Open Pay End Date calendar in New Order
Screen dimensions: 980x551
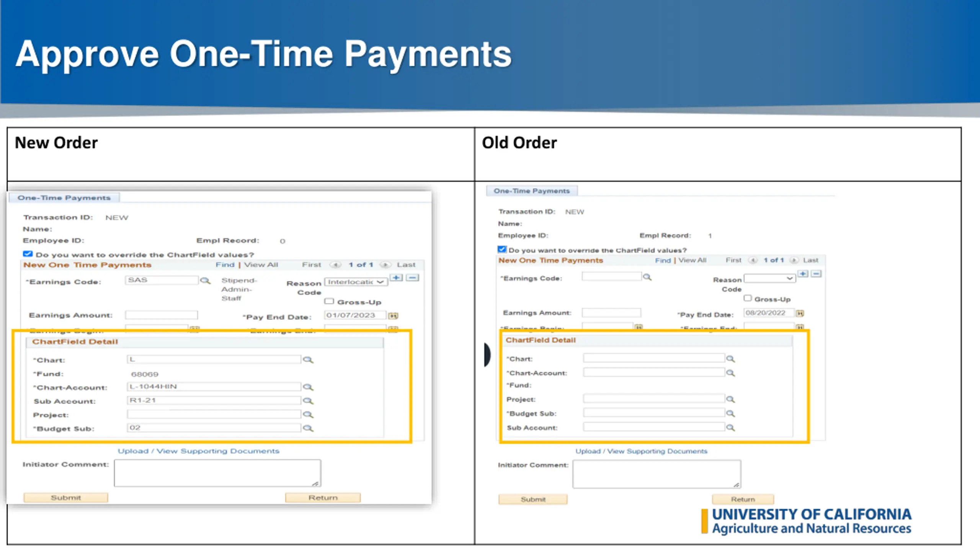coord(393,316)
